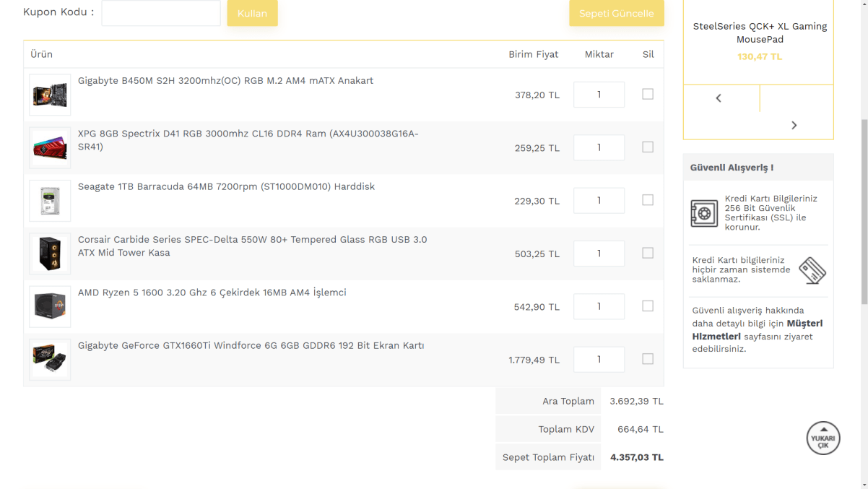
Task: Open Gigabyte B450M S2H Anakart product link
Action: coord(225,81)
